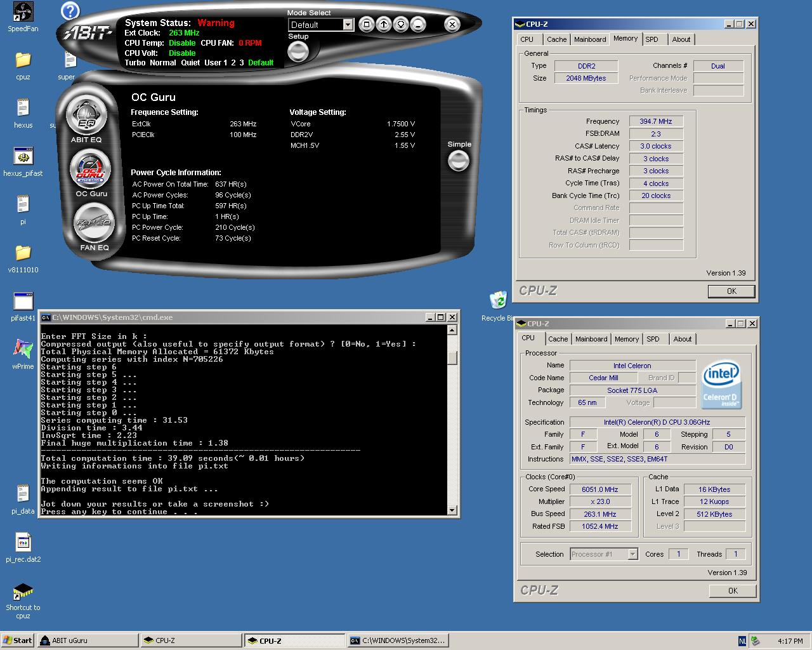812x650 pixels.
Task: Open the hexus text file icon
Action: [x=23, y=114]
